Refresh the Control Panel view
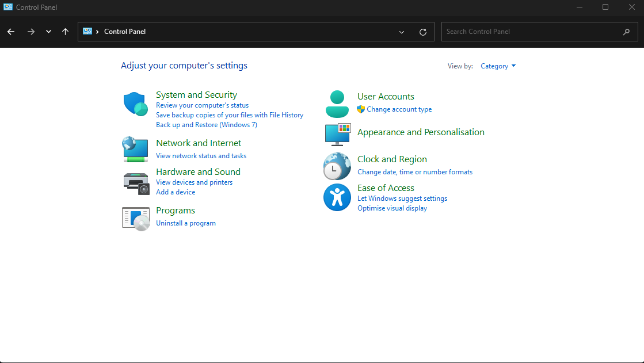644x363 pixels. (x=422, y=32)
